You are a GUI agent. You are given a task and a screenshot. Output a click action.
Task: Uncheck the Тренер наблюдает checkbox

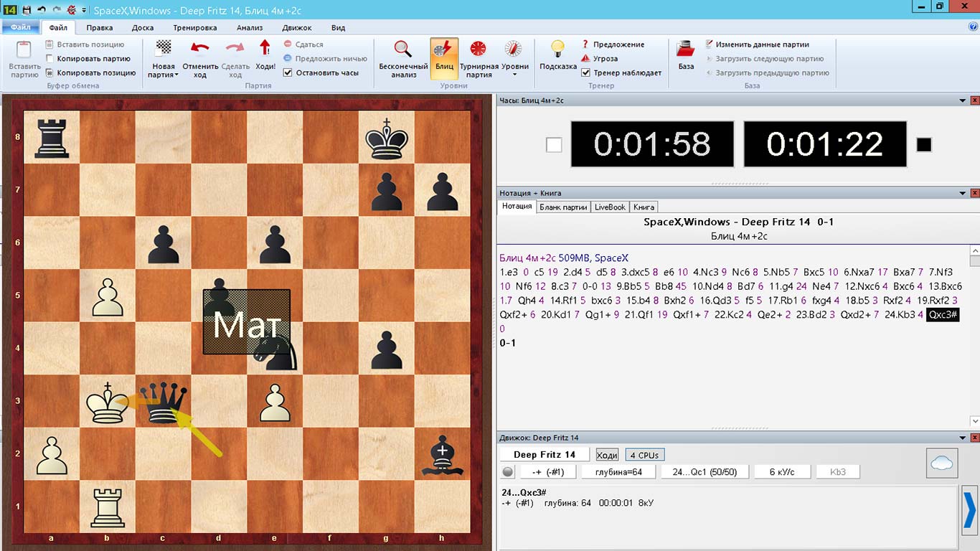pyautogui.click(x=585, y=72)
